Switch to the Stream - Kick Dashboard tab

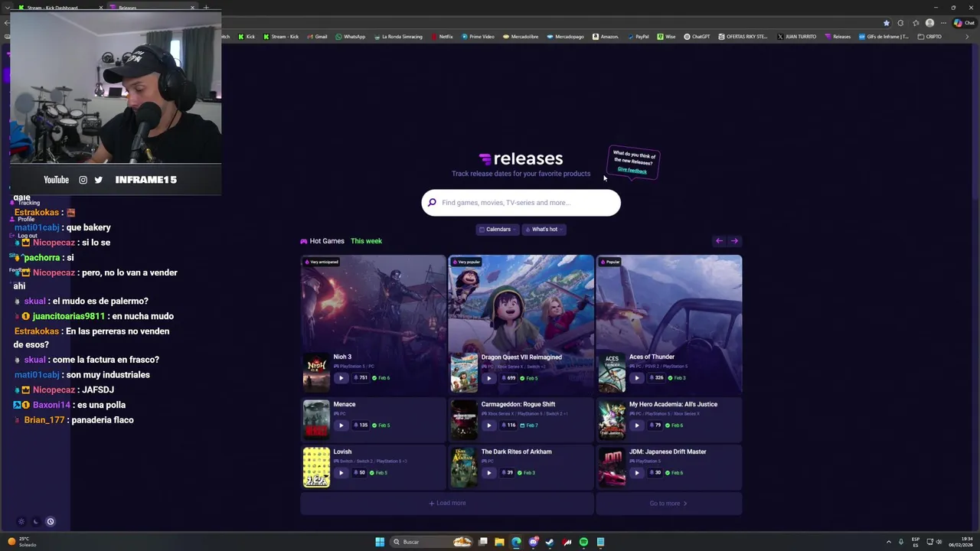(x=60, y=8)
